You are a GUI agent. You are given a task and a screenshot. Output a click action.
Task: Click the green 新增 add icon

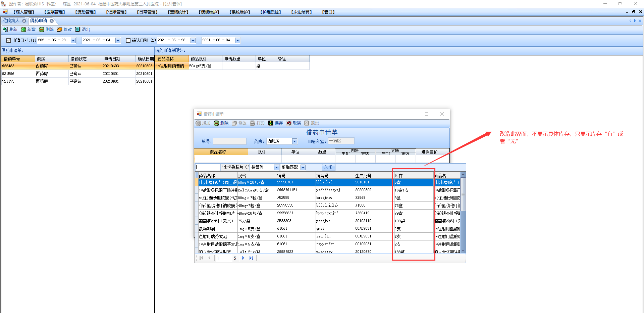point(23,30)
